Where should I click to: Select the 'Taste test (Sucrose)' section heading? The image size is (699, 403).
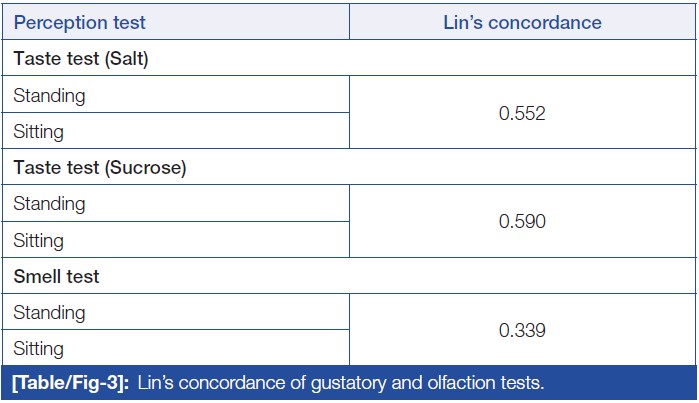100,168
